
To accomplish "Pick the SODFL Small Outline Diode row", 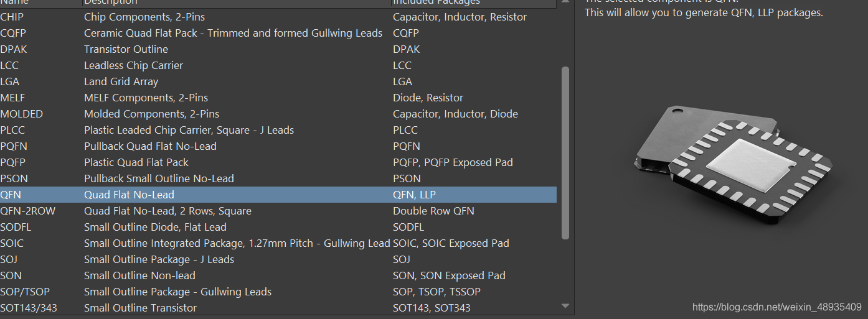I will [155, 227].
